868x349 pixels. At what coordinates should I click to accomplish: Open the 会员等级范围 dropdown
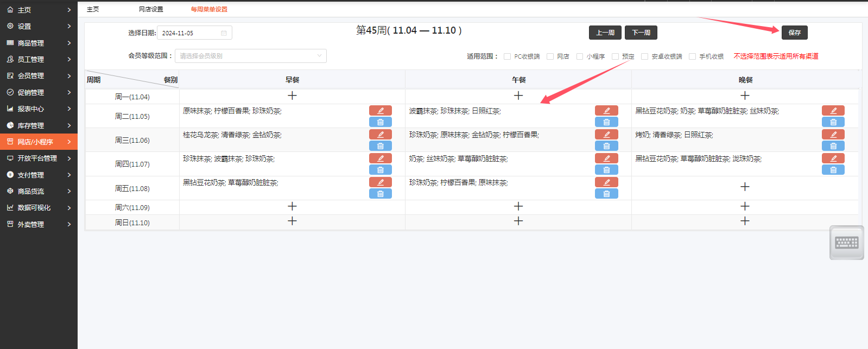250,56
